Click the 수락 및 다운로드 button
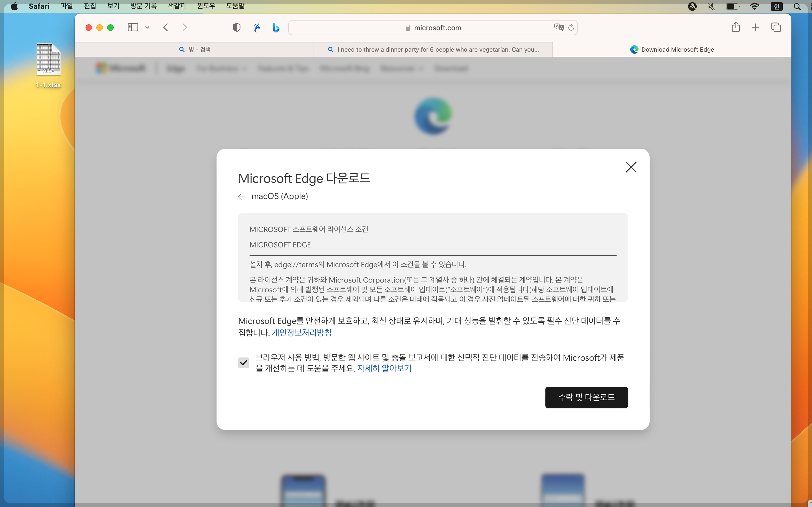The image size is (812, 507). [586, 397]
